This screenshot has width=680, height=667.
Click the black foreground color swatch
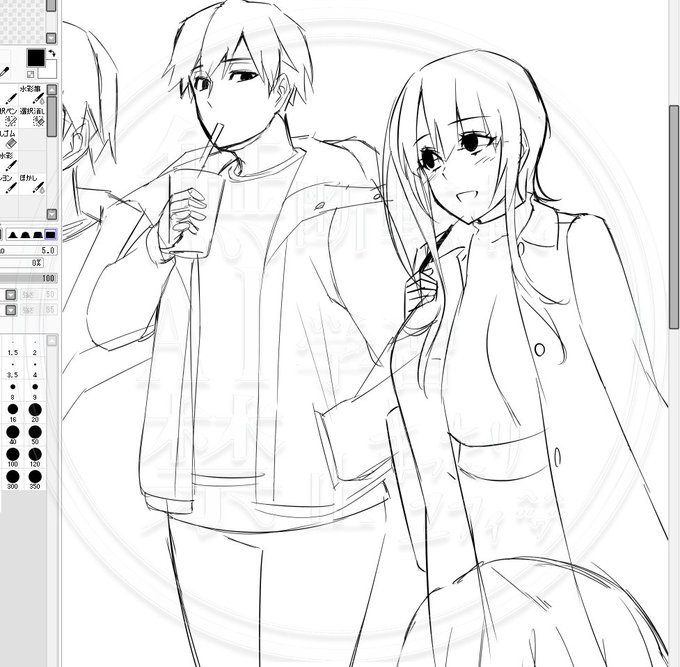click(36, 58)
